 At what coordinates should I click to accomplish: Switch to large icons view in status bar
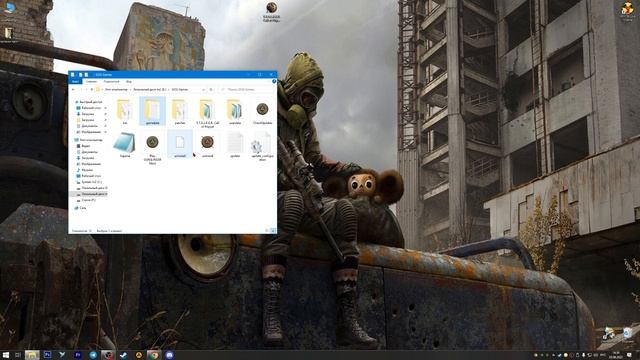[273, 231]
